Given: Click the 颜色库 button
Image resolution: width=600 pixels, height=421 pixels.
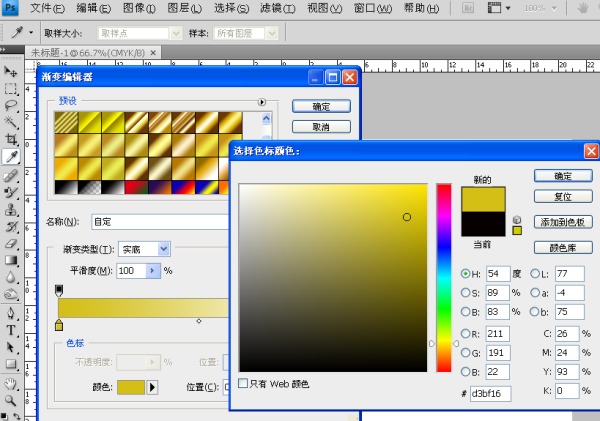Looking at the screenshot, I should pyautogui.click(x=563, y=248).
